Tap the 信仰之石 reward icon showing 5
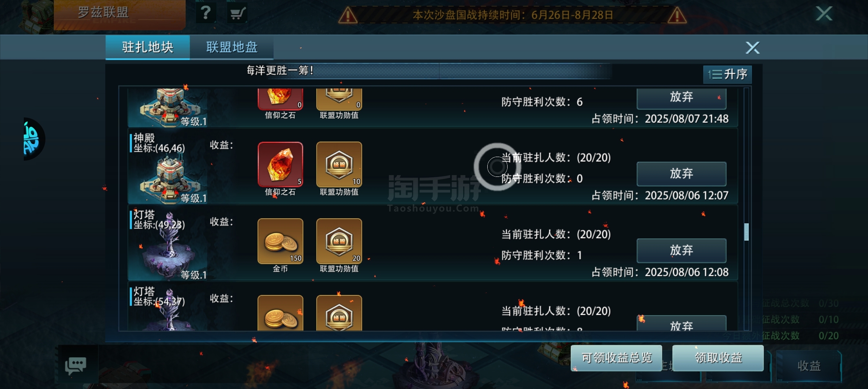 pos(280,164)
